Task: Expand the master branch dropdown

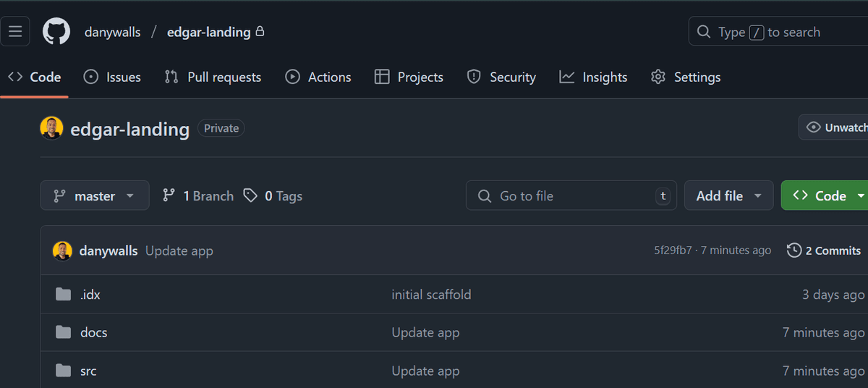Action: point(95,195)
